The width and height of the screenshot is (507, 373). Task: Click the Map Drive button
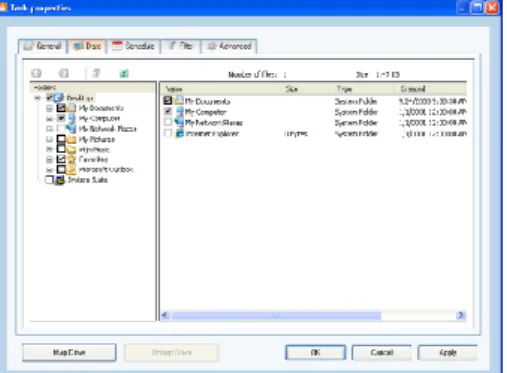point(69,352)
